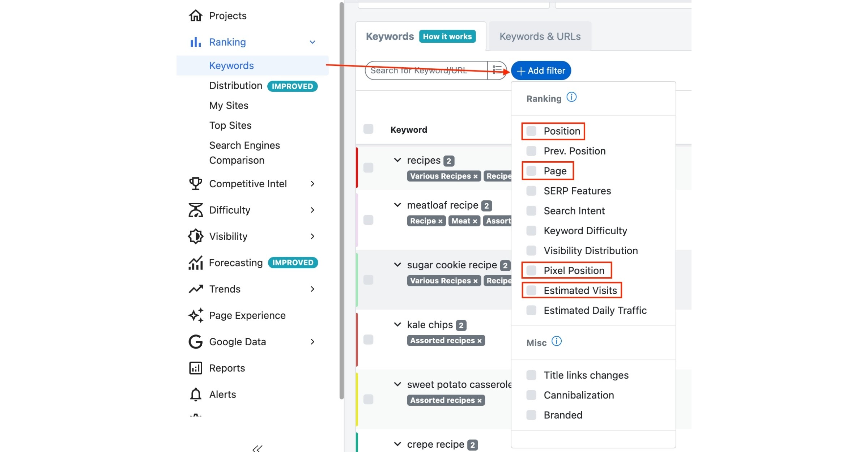The height and width of the screenshot is (452, 868).
Task: Expand the Google Data submenu arrow
Action: click(312, 342)
